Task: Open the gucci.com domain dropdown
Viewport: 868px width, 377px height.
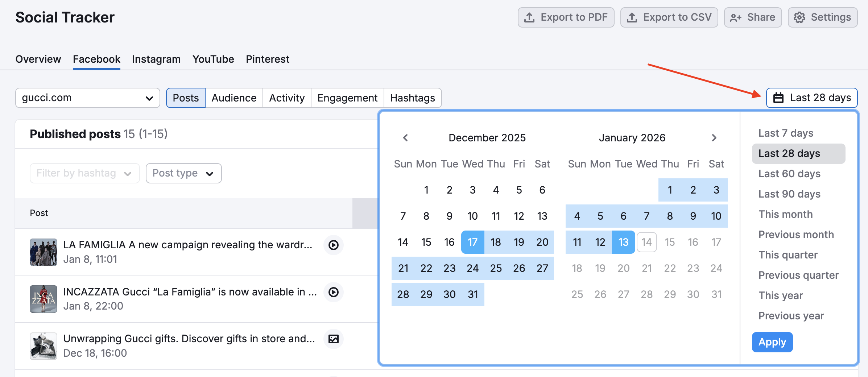Action: pyautogui.click(x=87, y=98)
